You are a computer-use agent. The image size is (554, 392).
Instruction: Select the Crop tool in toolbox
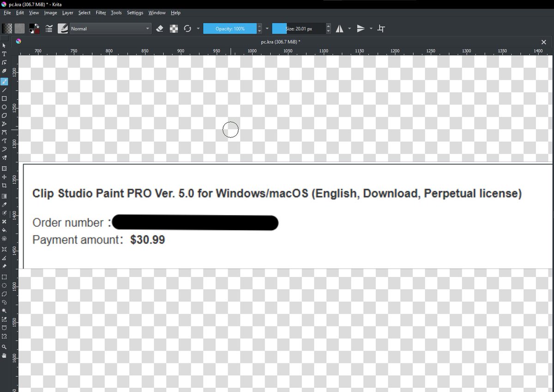(x=4, y=185)
